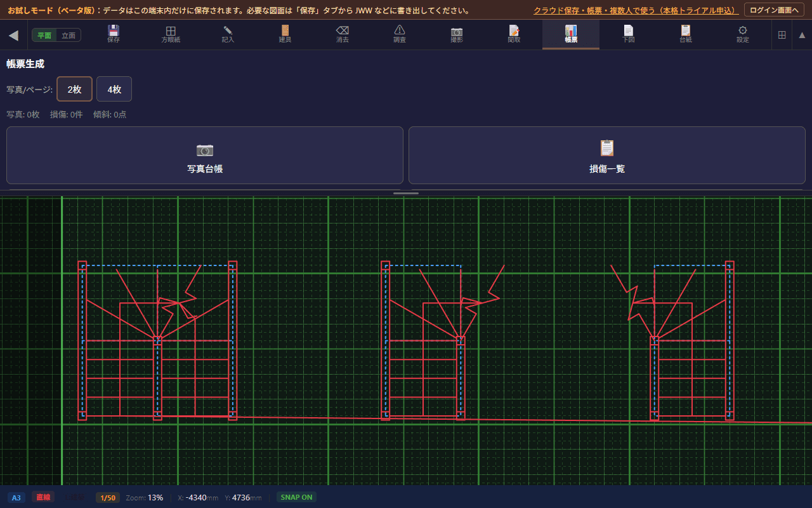Click the Y coordinate 4736mm readout

(243, 497)
